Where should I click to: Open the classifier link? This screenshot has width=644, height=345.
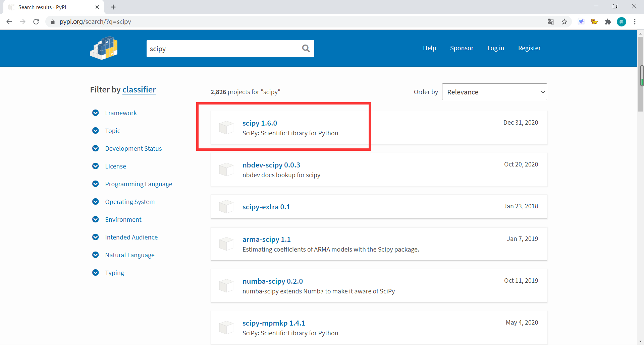139,90
